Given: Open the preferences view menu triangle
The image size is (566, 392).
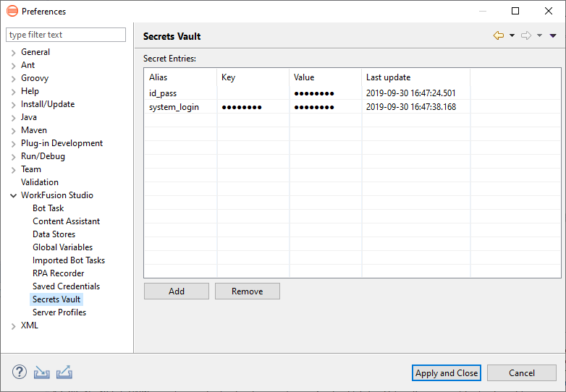Looking at the screenshot, I should tap(553, 35).
